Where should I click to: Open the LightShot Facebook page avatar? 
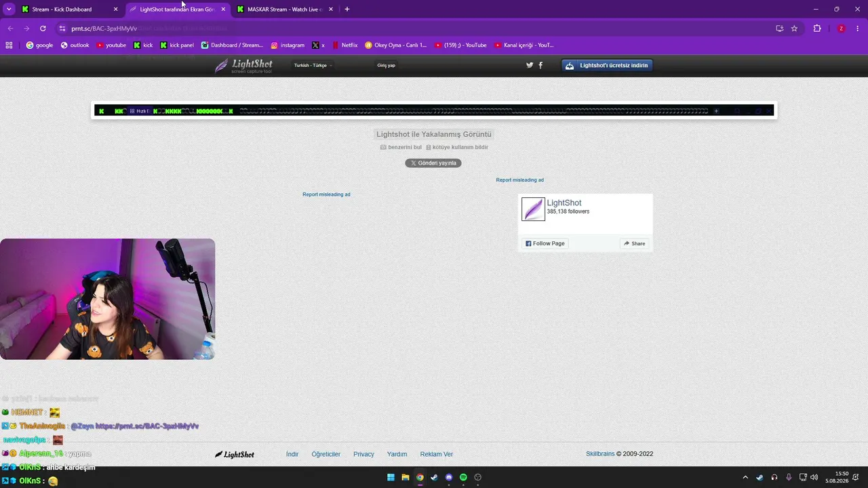tap(533, 209)
